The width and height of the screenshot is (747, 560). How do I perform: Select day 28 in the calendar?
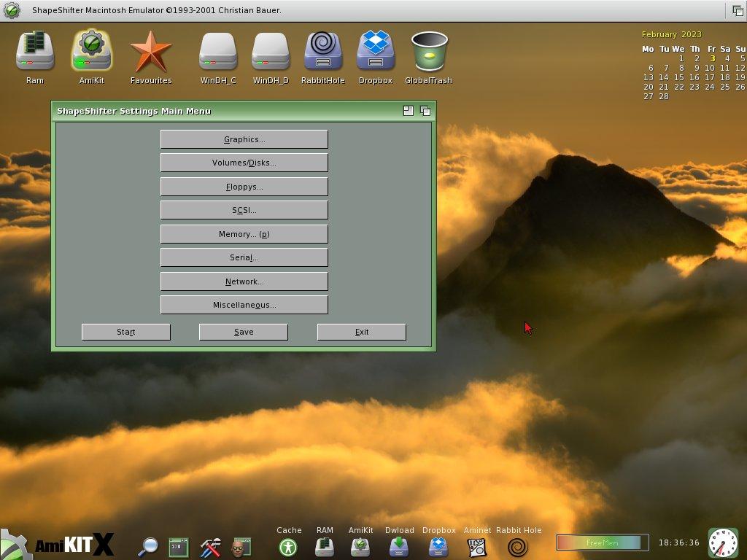coord(664,96)
